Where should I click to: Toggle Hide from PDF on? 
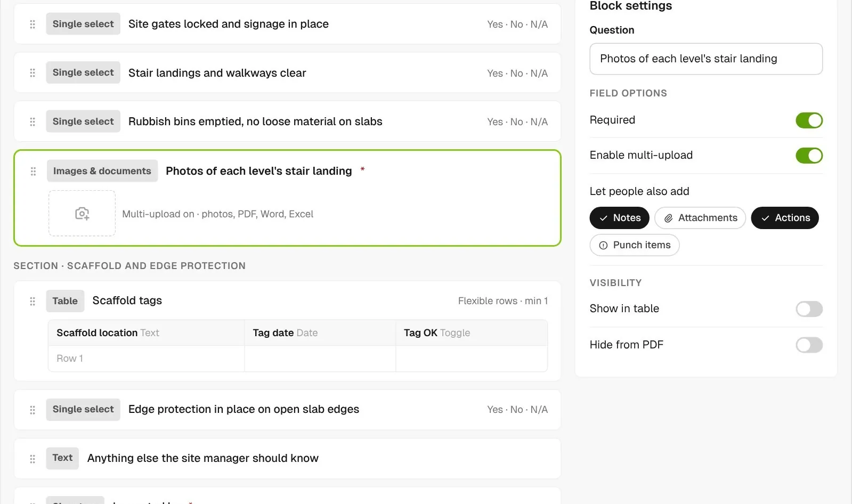click(x=809, y=345)
